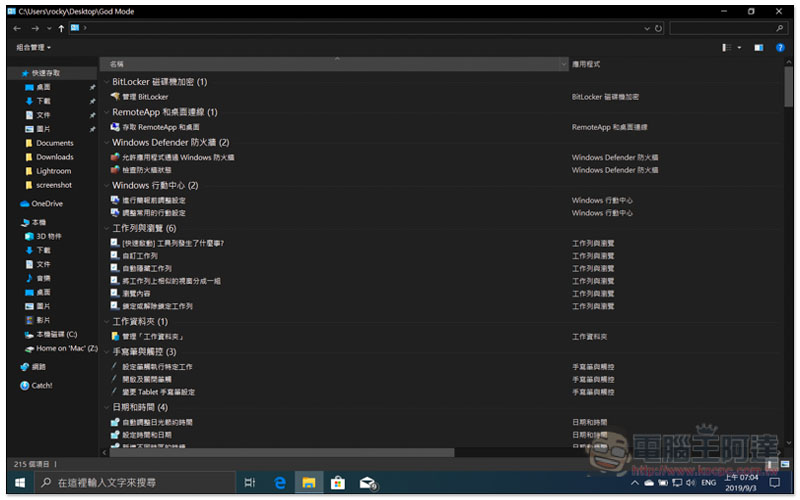The image size is (800, 500).
Task: Expand the address bar history dropdown
Action: pyautogui.click(x=645, y=28)
